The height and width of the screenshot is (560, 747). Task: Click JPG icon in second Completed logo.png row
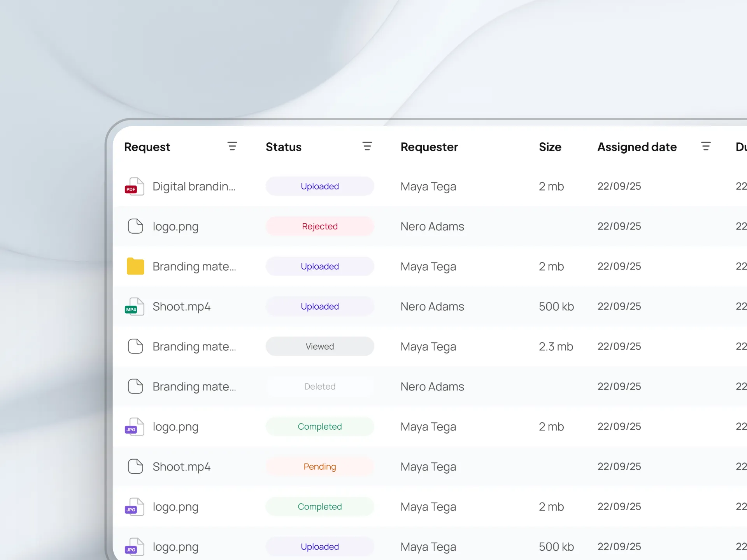135,507
